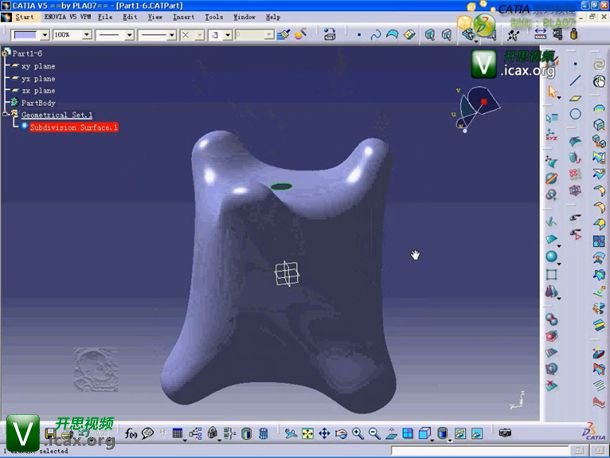Click the Fit All In icon
This screenshot has height=458, width=610.
(307, 434)
